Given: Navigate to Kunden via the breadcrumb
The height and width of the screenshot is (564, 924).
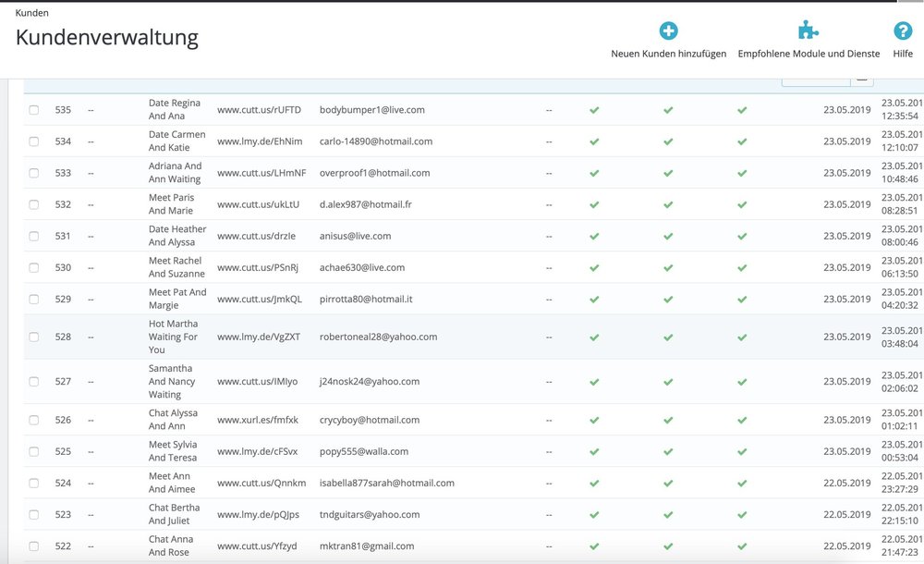Looking at the screenshot, I should click(31, 12).
